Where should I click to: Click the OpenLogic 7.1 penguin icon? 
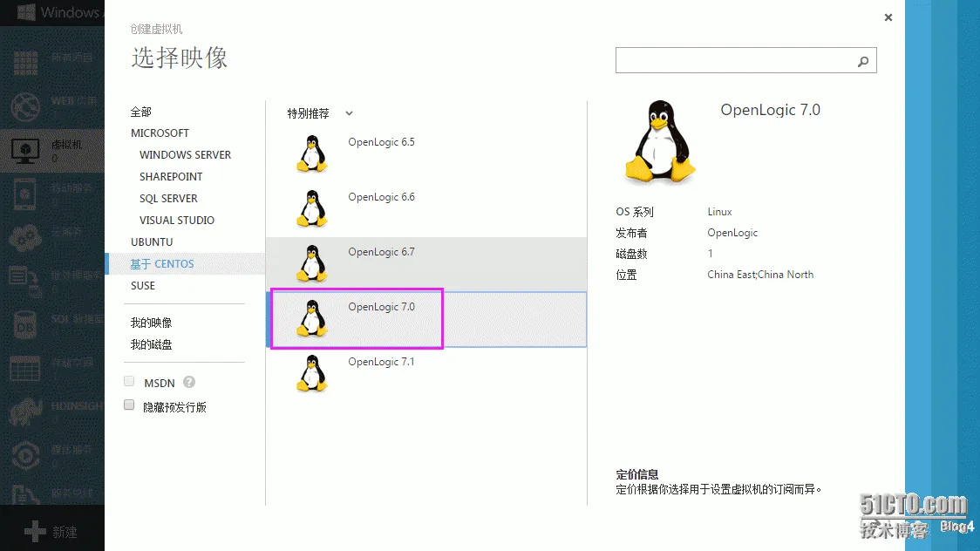point(312,373)
